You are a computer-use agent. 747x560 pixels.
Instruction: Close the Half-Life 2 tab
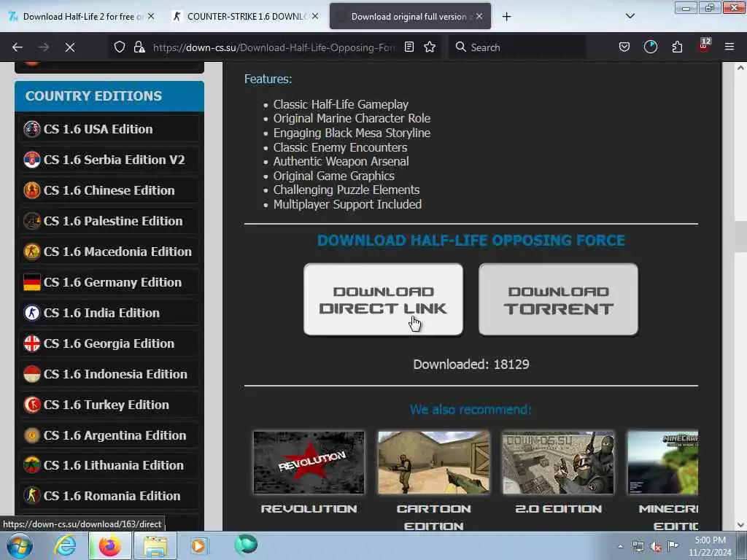pos(151,16)
